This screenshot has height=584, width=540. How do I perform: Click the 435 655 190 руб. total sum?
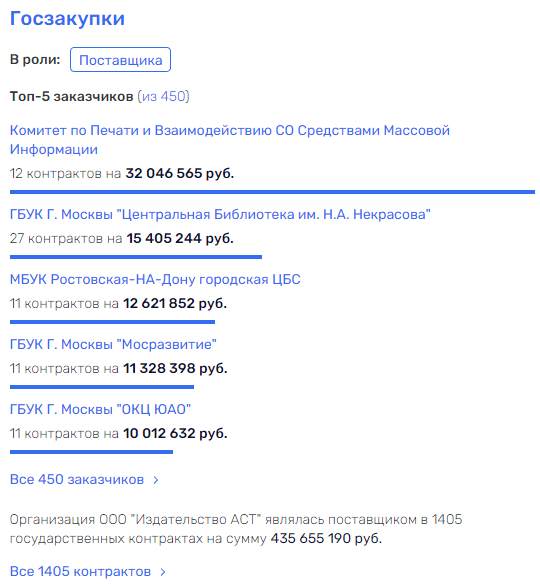[x=326, y=538]
